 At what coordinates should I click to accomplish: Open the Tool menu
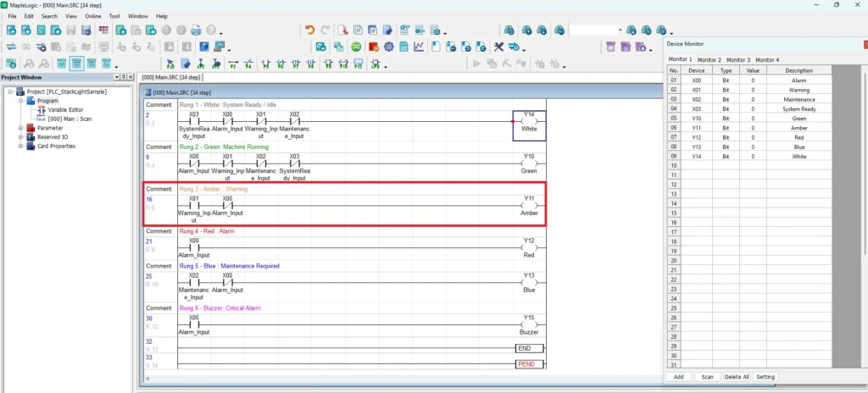(x=114, y=16)
